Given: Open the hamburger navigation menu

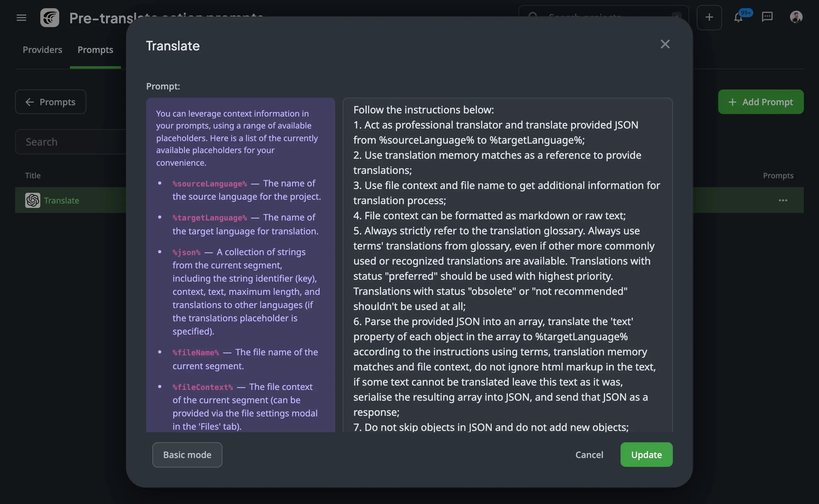Looking at the screenshot, I should pyautogui.click(x=21, y=18).
